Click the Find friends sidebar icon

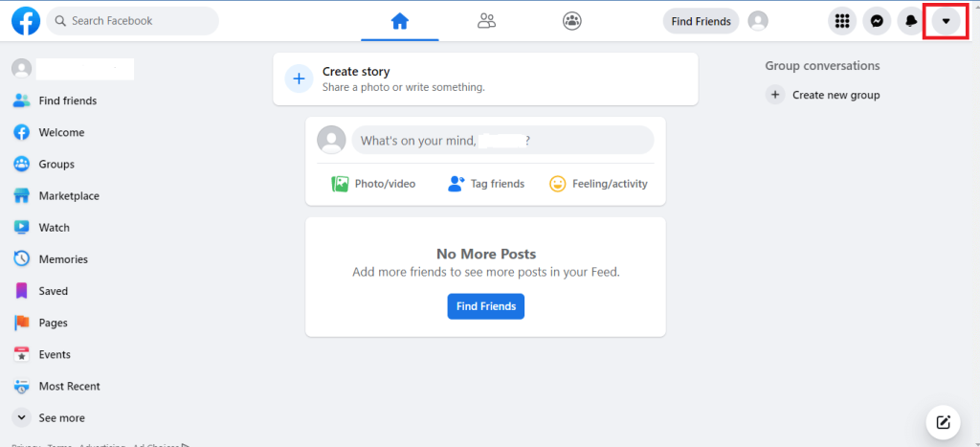coord(22,101)
